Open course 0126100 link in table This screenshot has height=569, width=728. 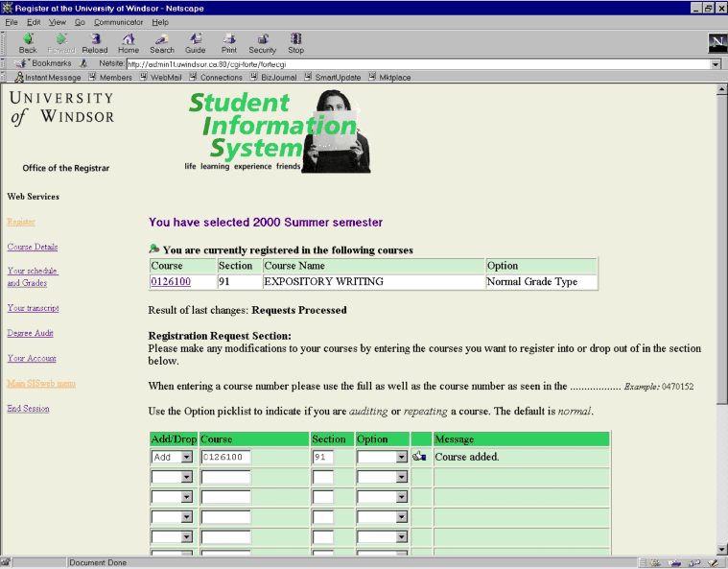[x=170, y=282]
